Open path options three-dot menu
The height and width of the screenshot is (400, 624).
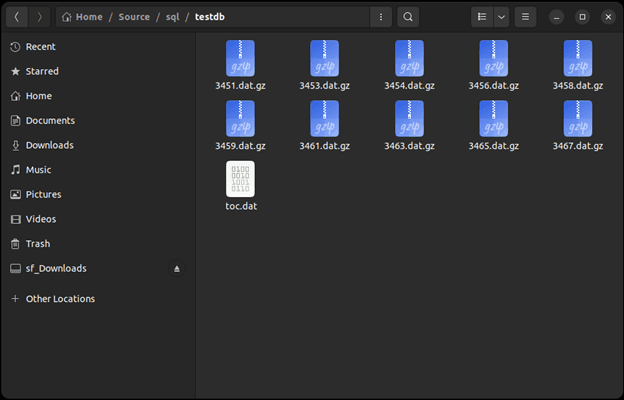coord(380,17)
